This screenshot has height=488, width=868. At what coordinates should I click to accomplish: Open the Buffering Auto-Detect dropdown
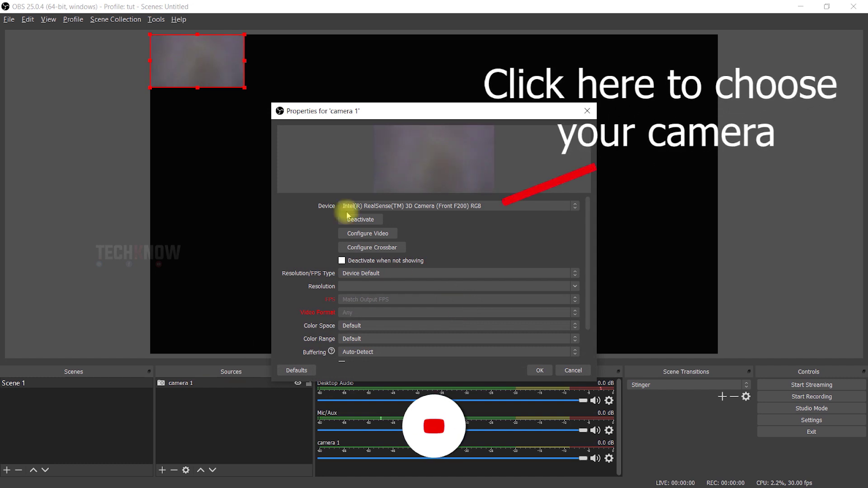click(458, 352)
